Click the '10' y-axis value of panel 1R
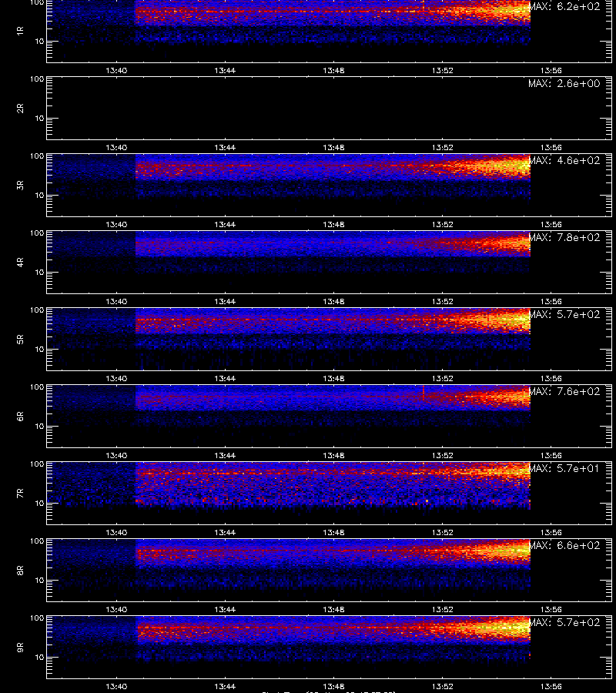 click(39, 42)
